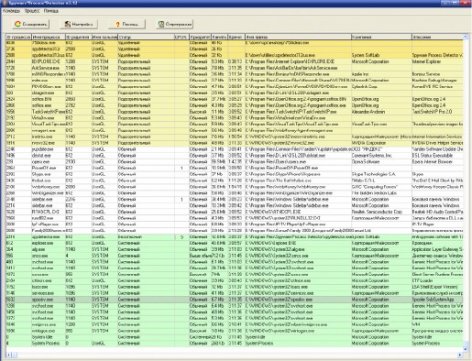
Task: Select the IEXPLORE.EXE process row
Action: pyautogui.click(x=234, y=61)
